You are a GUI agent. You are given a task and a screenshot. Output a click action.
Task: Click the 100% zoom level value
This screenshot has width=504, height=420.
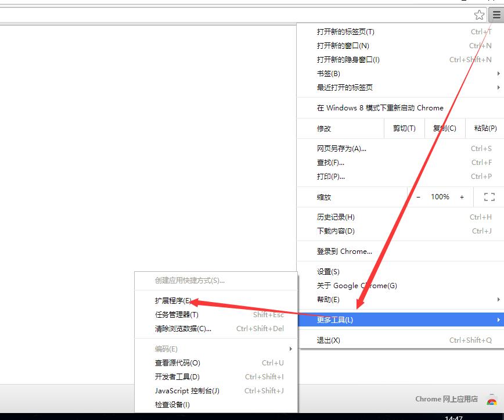[x=440, y=197]
